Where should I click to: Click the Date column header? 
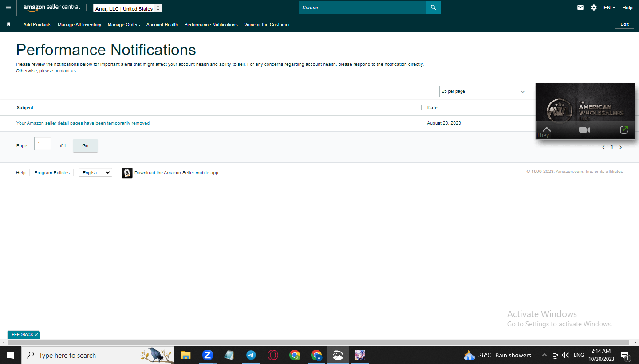[x=432, y=108]
